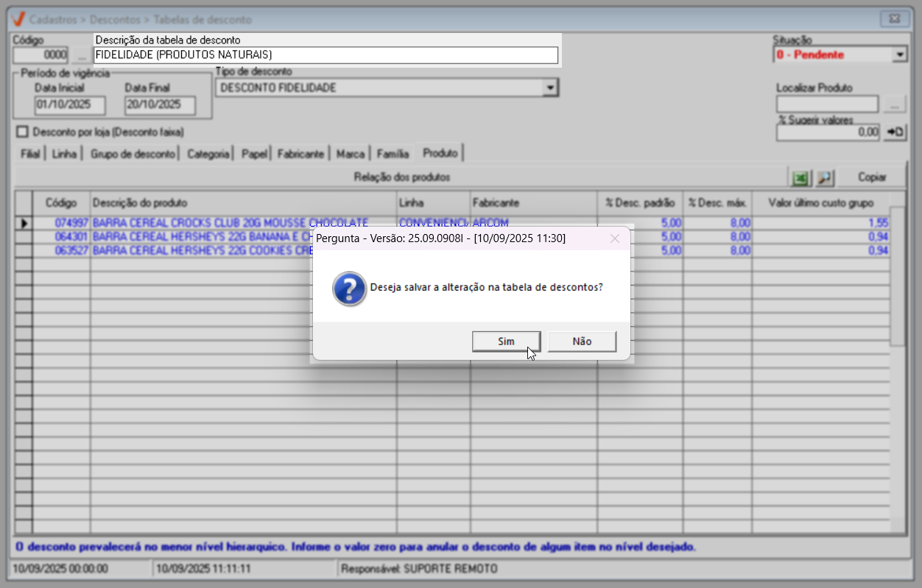
Task: Click Responsável: SUPORTE REMOTO status entry
Action: (x=420, y=569)
